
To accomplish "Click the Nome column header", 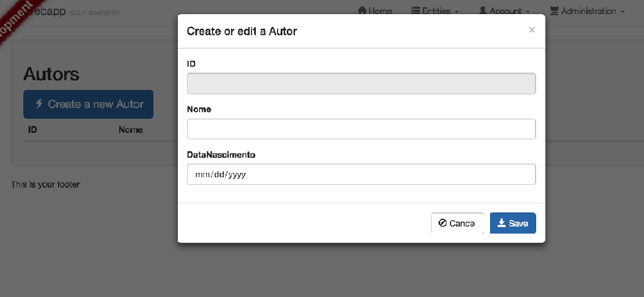I will [x=131, y=130].
